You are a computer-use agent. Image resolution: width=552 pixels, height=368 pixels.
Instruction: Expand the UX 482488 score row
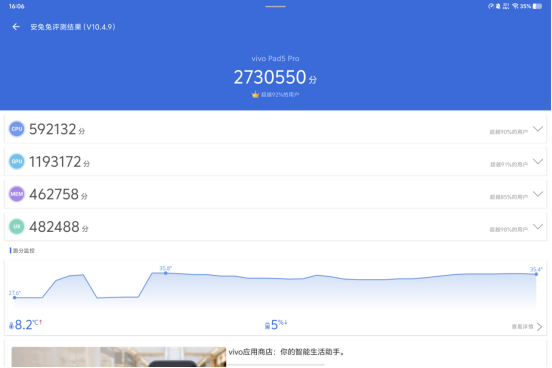pyautogui.click(x=275, y=226)
